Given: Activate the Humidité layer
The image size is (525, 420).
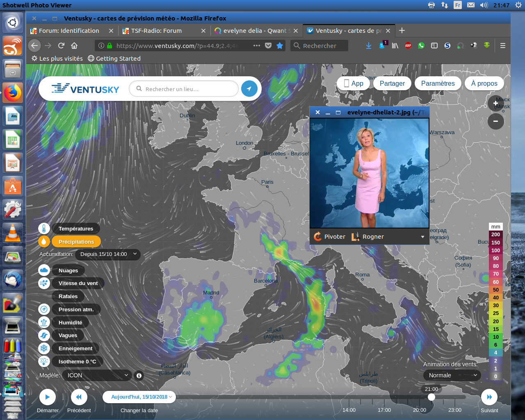Looking at the screenshot, I should tap(70, 322).
